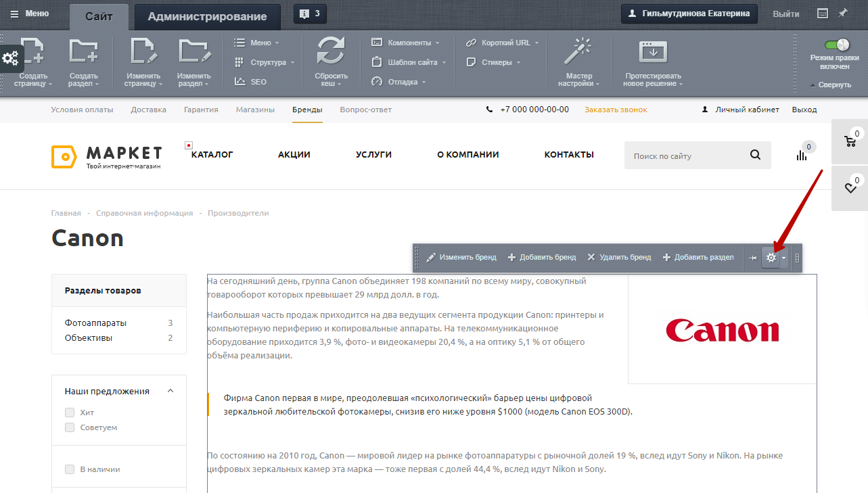
Task: Open the КОНТАКТЫ menu item
Action: tap(569, 155)
